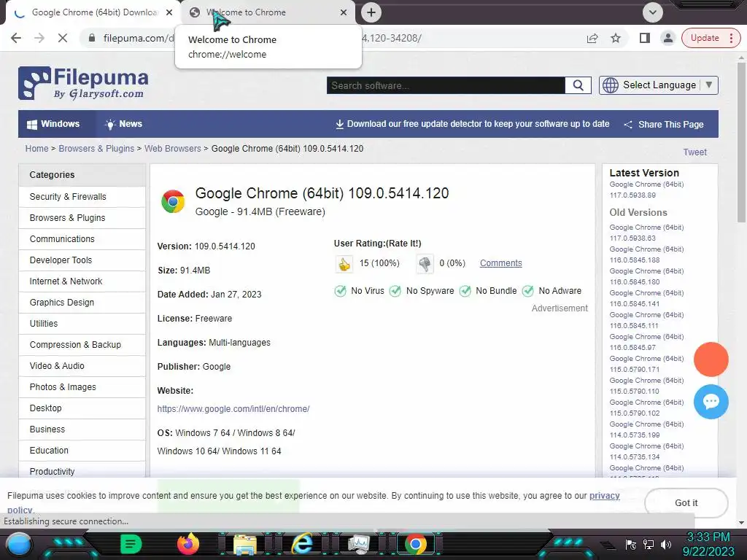Open the google.com/intl/en/chrome website link
747x560 pixels.
(233, 408)
